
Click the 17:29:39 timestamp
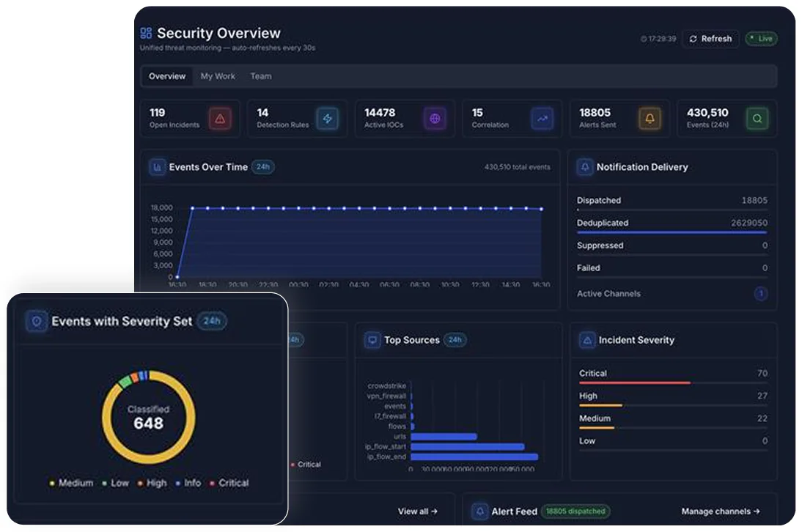[x=658, y=39]
